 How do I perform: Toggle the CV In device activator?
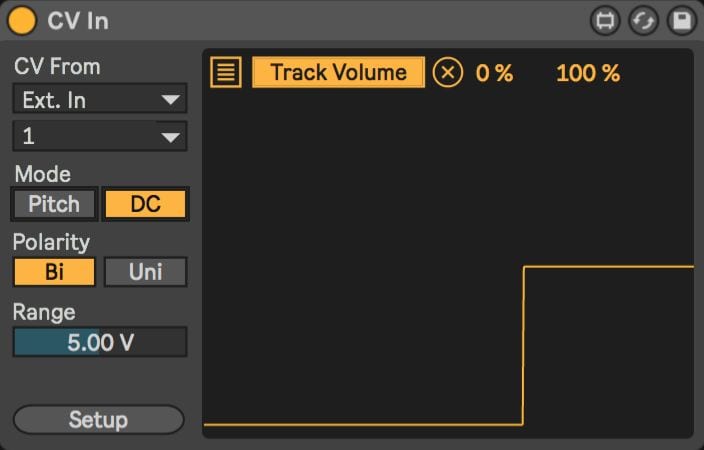click(x=22, y=21)
